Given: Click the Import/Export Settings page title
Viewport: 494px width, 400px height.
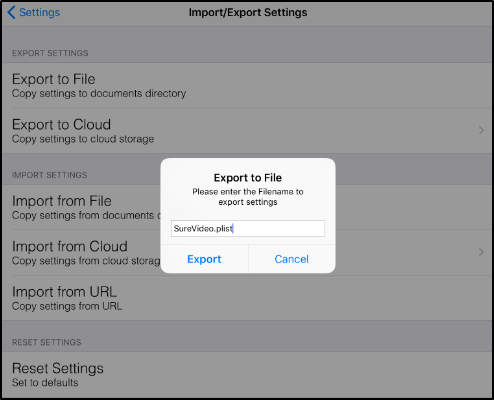Looking at the screenshot, I should tap(248, 12).
